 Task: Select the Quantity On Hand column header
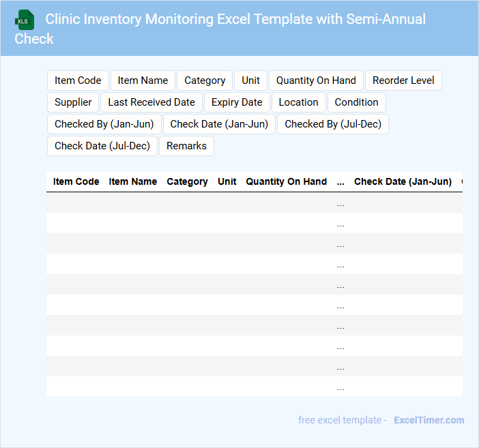286,181
